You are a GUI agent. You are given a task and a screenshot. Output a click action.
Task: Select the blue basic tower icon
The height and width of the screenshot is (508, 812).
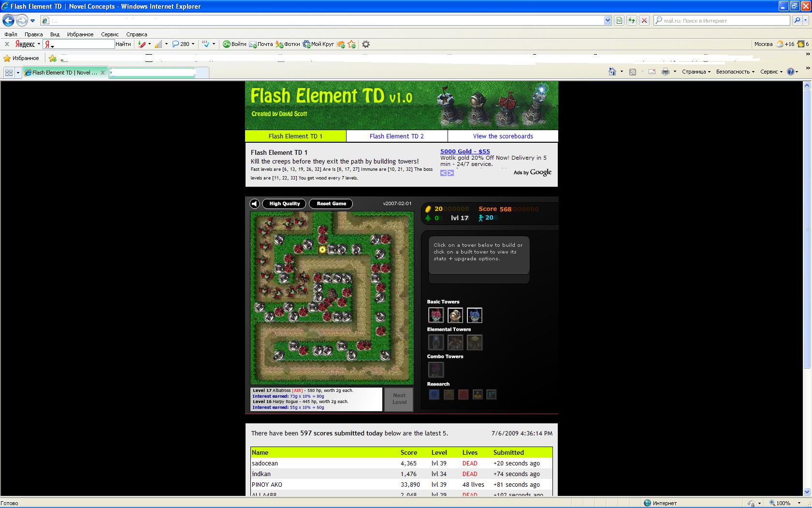click(474, 315)
